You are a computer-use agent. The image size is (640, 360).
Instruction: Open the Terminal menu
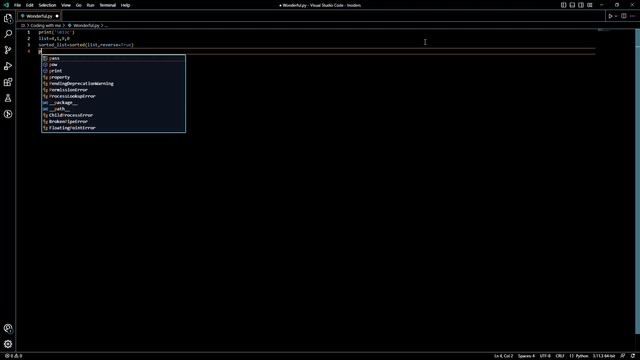(x=107, y=5)
